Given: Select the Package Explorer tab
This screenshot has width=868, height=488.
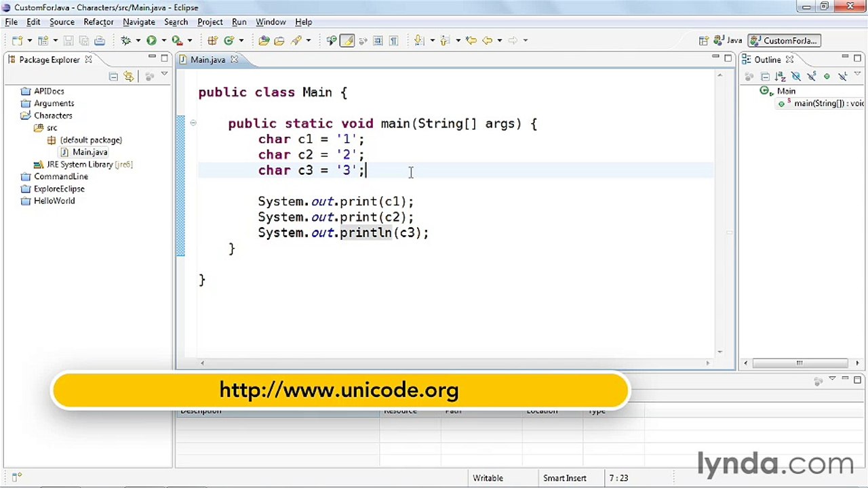Looking at the screenshot, I should (50, 60).
